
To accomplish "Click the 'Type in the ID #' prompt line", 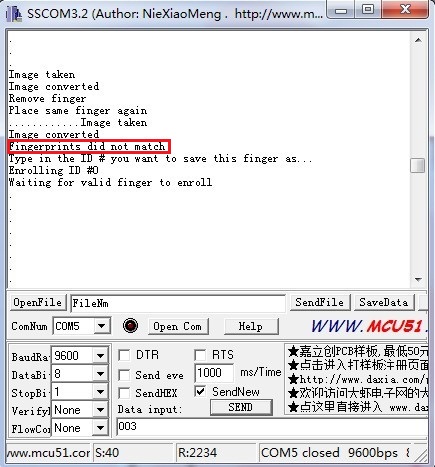I will (160, 159).
